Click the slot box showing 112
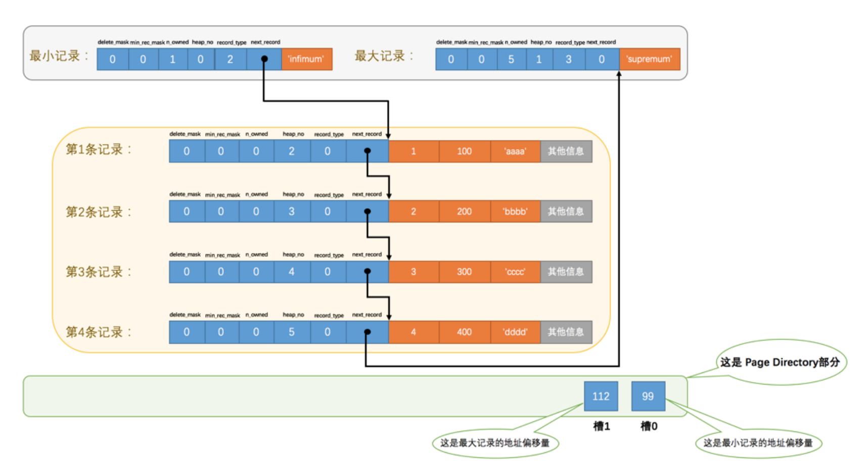The image size is (868, 475). pyautogui.click(x=601, y=396)
